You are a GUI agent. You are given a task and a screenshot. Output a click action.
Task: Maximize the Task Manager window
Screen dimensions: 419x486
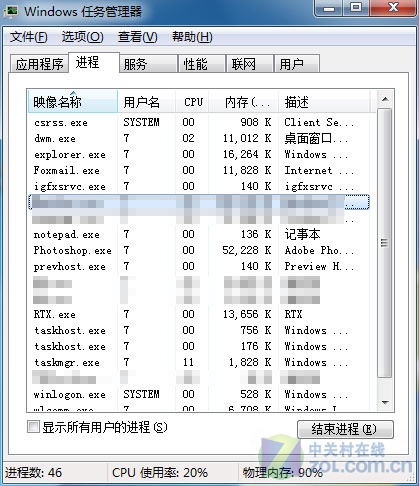pyautogui.click(x=355, y=8)
